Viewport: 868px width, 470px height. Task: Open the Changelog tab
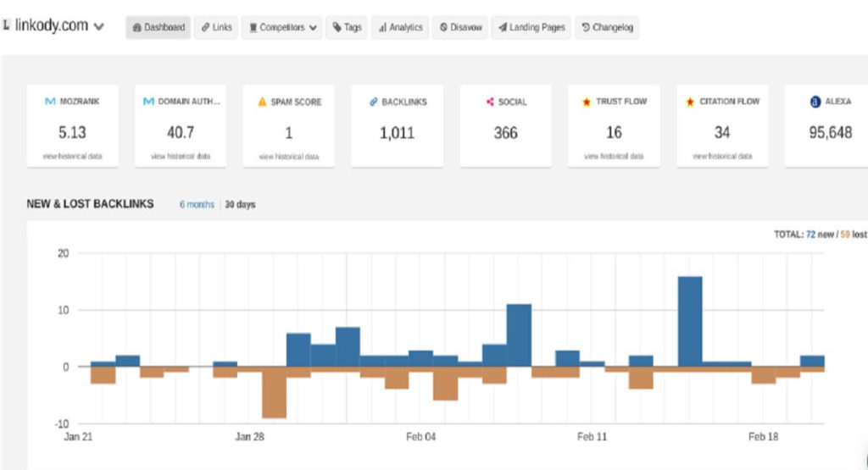click(607, 27)
